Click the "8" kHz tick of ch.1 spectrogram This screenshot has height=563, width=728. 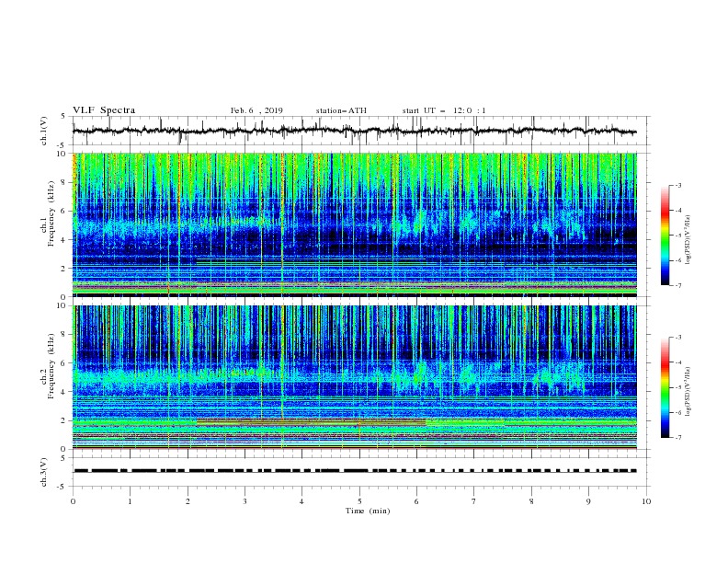(63, 182)
